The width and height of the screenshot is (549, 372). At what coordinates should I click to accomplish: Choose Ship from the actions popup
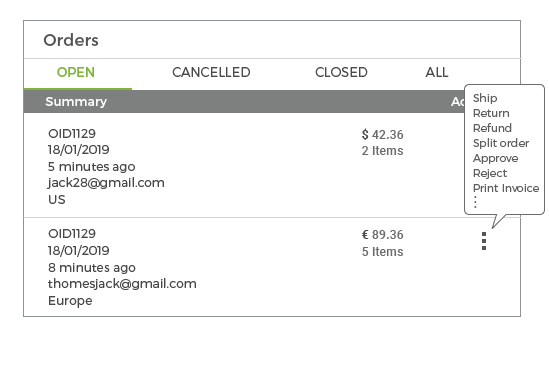point(485,98)
